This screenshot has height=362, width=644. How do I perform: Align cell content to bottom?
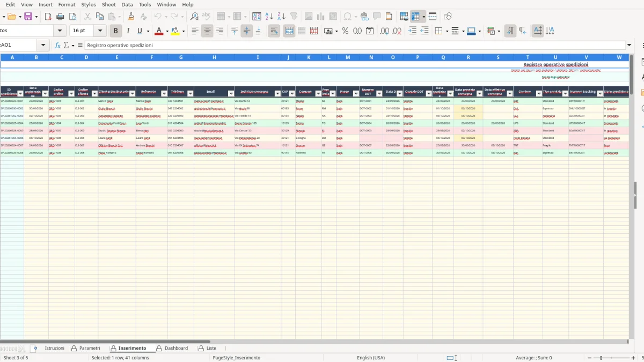(259, 31)
